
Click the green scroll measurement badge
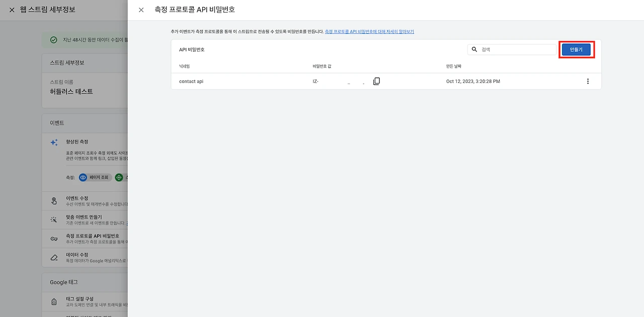pyautogui.click(x=119, y=177)
